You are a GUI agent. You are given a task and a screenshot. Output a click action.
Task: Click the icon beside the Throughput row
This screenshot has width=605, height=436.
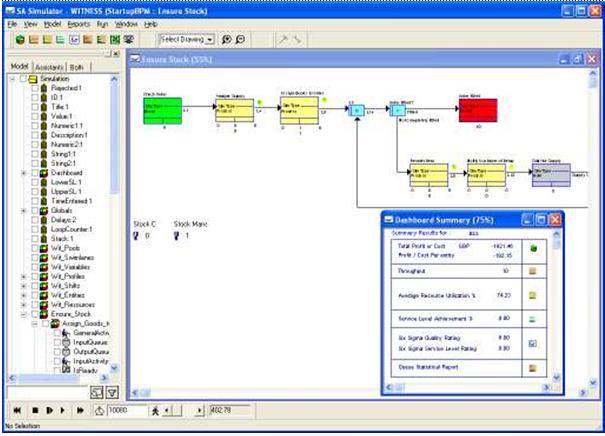pyautogui.click(x=532, y=271)
